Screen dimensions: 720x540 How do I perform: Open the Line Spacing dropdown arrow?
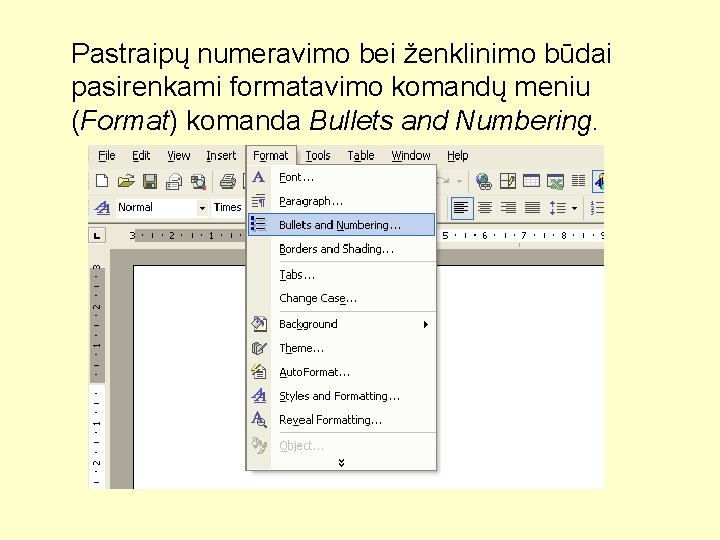point(574,208)
